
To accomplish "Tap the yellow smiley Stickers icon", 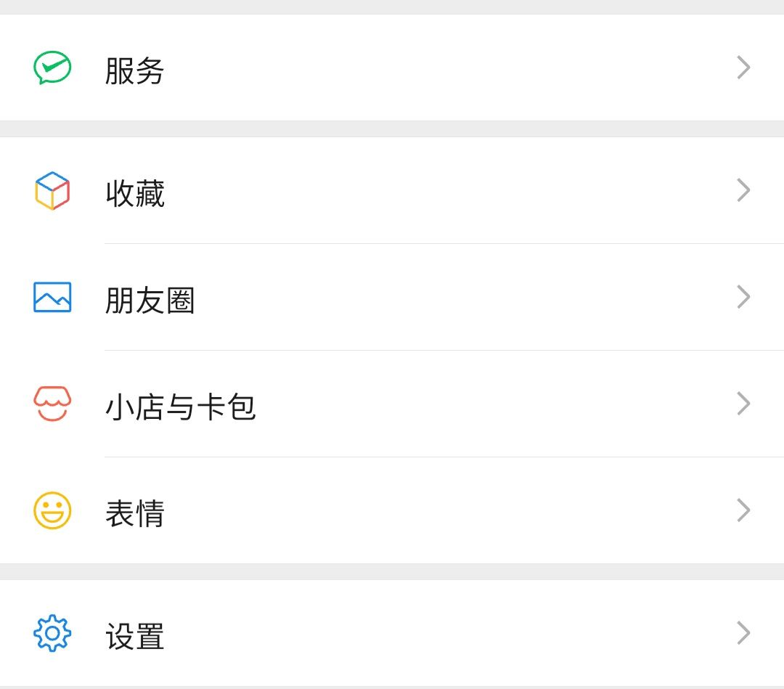I will pos(52,511).
